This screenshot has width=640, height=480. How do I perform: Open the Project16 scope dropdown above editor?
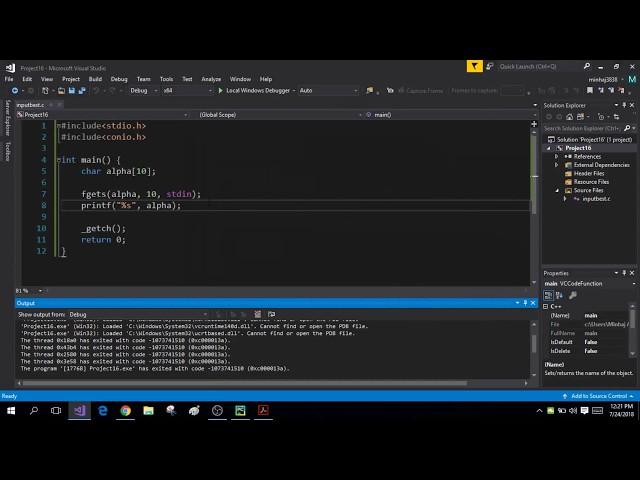coord(102,115)
